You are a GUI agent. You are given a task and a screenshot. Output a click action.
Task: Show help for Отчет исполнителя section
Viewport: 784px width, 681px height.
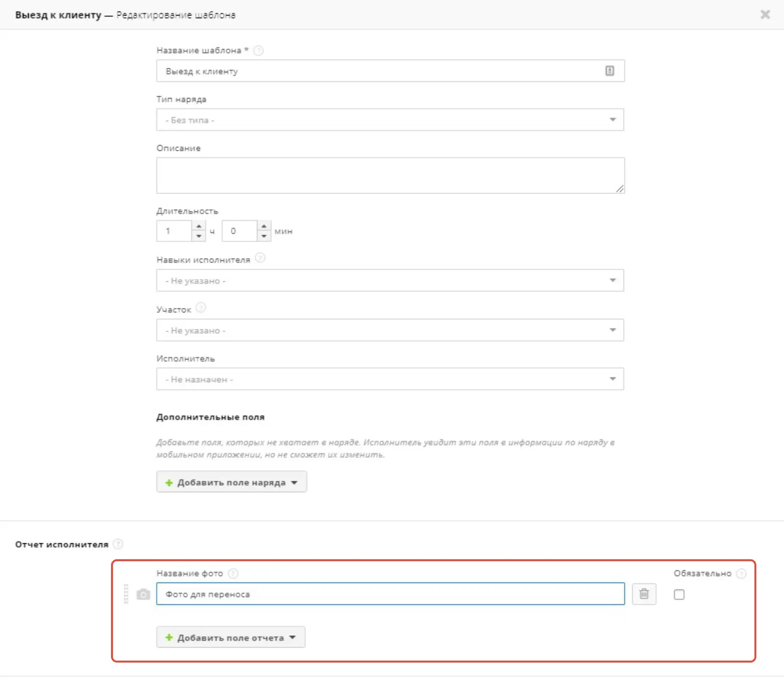click(x=118, y=544)
